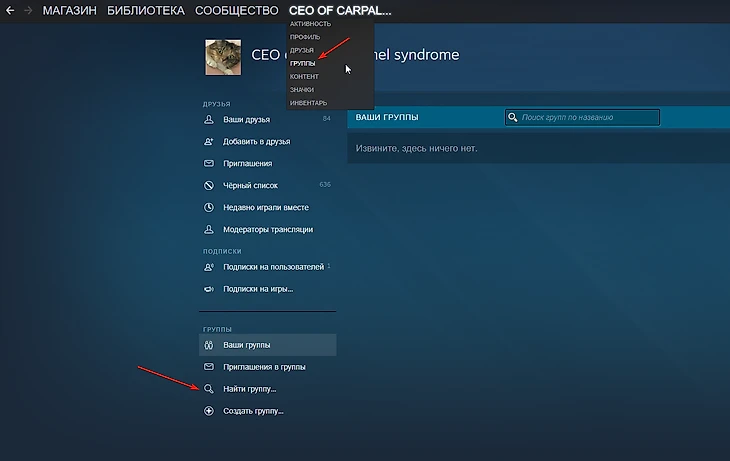Click the icon beside Подписки на пользователей

tap(209, 267)
